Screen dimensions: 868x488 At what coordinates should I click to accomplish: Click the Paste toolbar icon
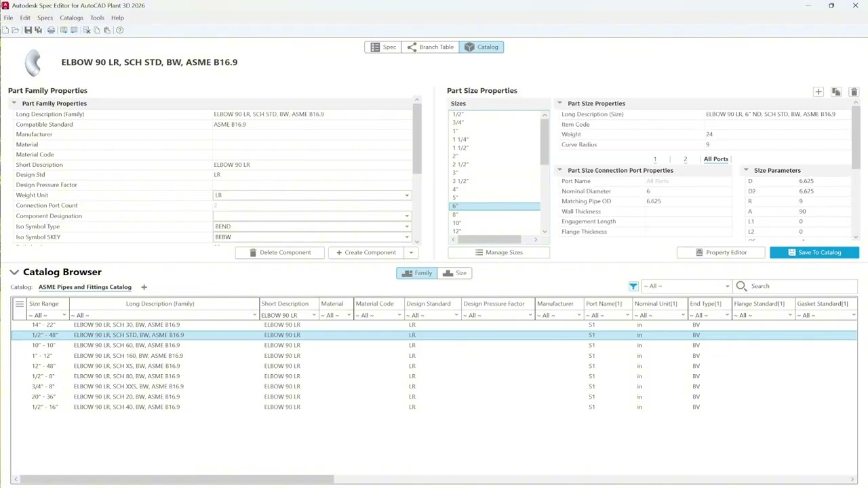point(107,30)
